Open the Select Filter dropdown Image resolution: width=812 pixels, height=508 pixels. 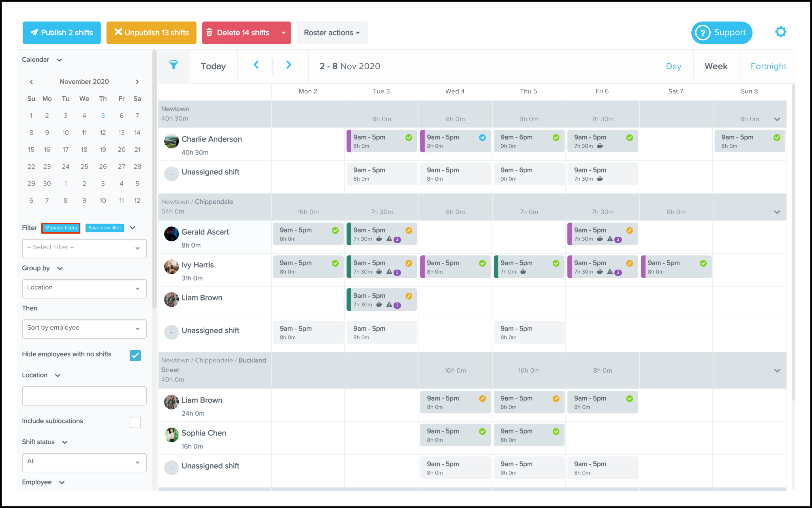coord(84,248)
